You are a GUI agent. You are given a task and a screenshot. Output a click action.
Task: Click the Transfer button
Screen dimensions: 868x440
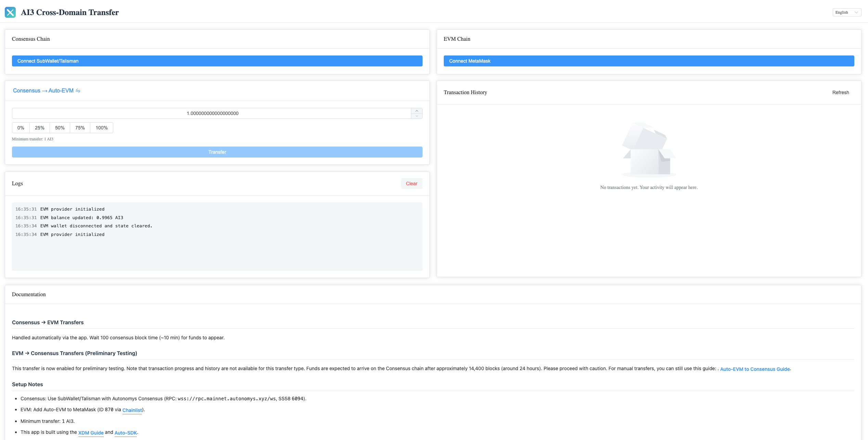[217, 152]
